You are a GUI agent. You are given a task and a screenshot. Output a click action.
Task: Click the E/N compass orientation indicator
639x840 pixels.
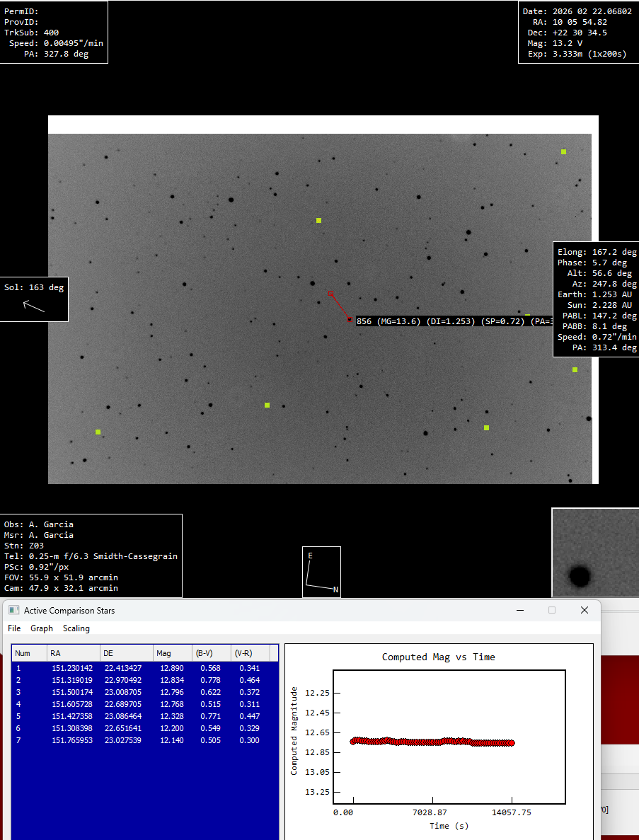point(321,571)
